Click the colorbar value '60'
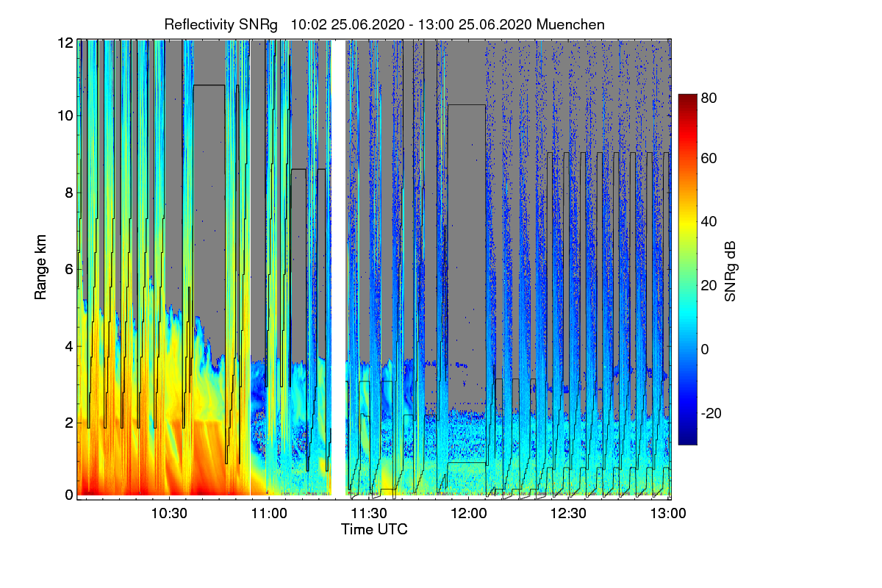Image resolution: width=882 pixels, height=588 pixels. (709, 158)
